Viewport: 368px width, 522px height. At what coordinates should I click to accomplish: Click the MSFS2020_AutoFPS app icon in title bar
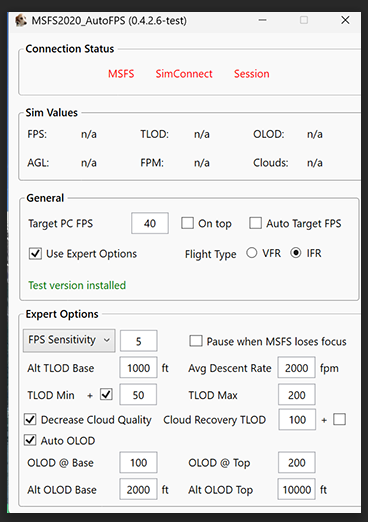pyautogui.click(x=21, y=21)
